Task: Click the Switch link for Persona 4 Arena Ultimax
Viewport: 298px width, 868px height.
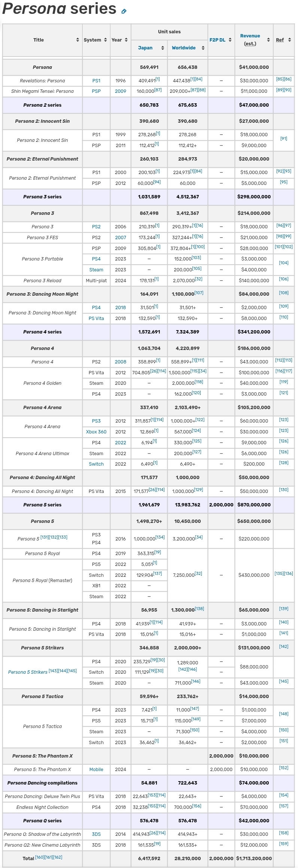Action: click(x=96, y=464)
